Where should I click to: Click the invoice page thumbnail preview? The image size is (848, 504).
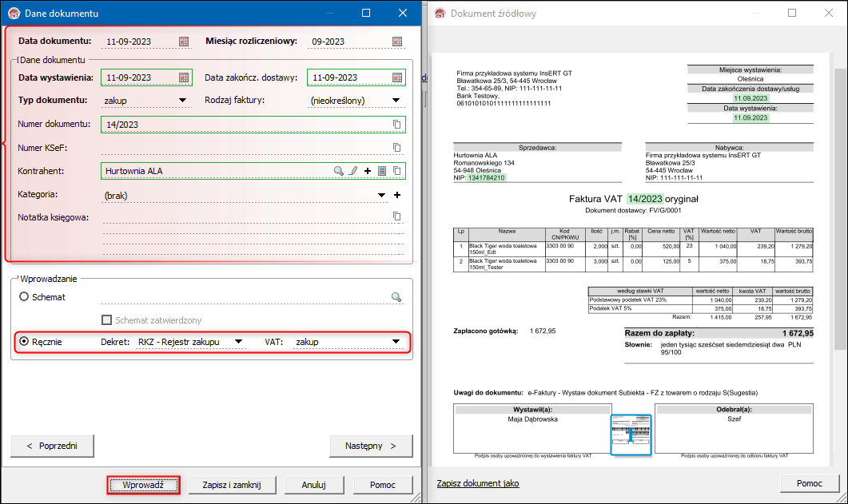(631, 435)
